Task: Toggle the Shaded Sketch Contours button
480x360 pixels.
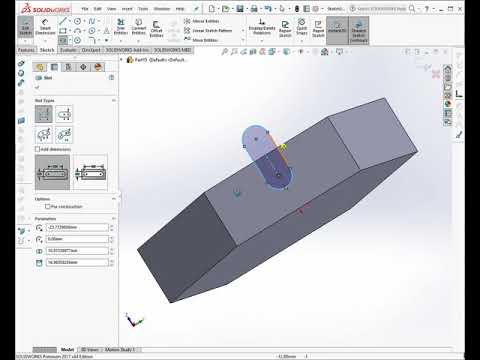Action: pos(359,30)
